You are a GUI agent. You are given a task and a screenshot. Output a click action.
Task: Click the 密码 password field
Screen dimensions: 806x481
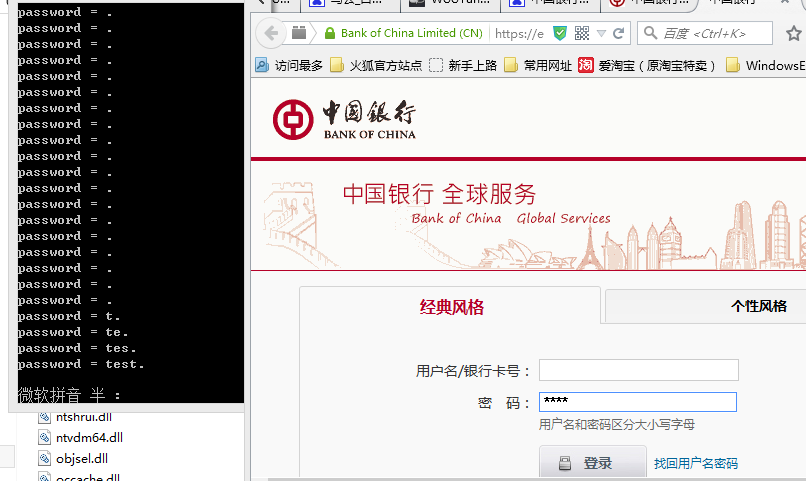(x=637, y=402)
